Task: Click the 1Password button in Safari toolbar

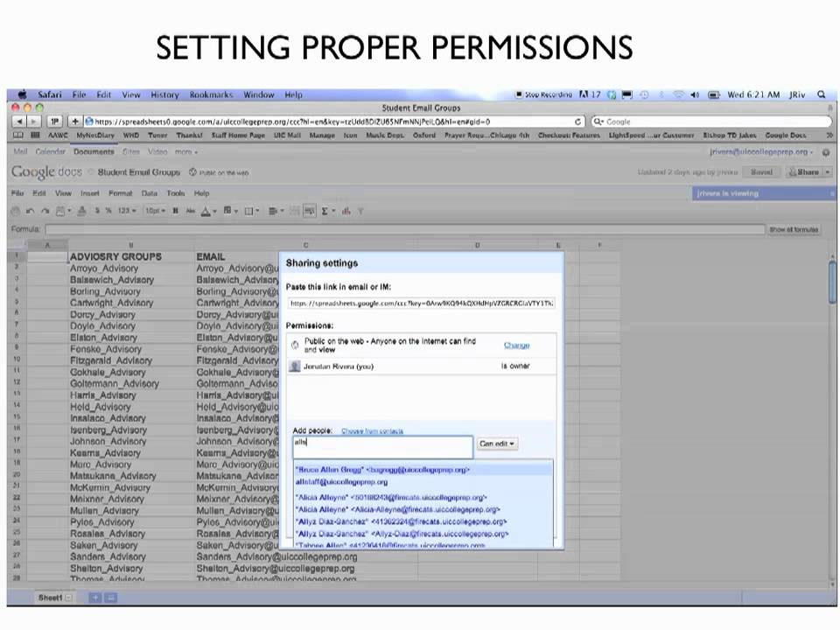Action: (x=54, y=122)
